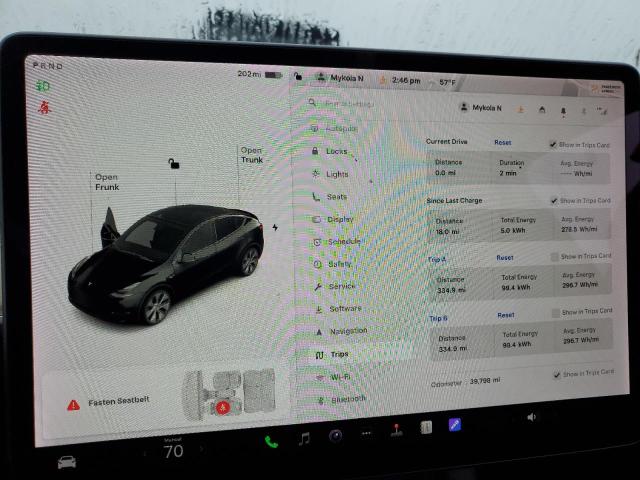Open the arcade joystick app icon
The height and width of the screenshot is (480, 640).
pos(395,431)
